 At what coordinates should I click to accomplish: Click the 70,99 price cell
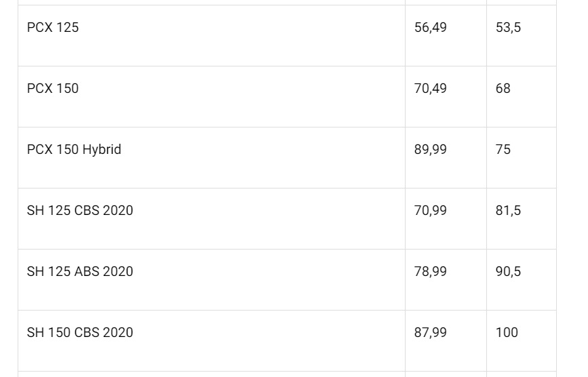click(x=431, y=211)
